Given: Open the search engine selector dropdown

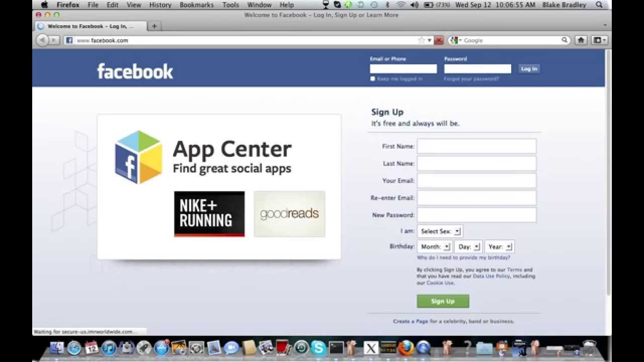Looking at the screenshot, I should 456,40.
